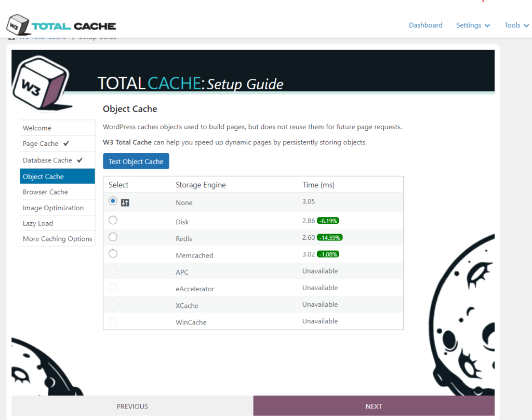Click the checkmark next to Page Cache

click(x=65, y=144)
